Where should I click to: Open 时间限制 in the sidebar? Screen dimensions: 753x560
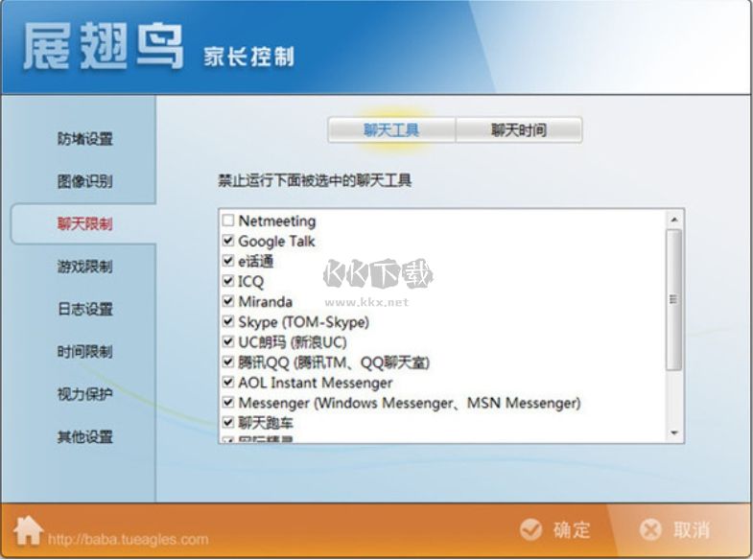(x=85, y=352)
